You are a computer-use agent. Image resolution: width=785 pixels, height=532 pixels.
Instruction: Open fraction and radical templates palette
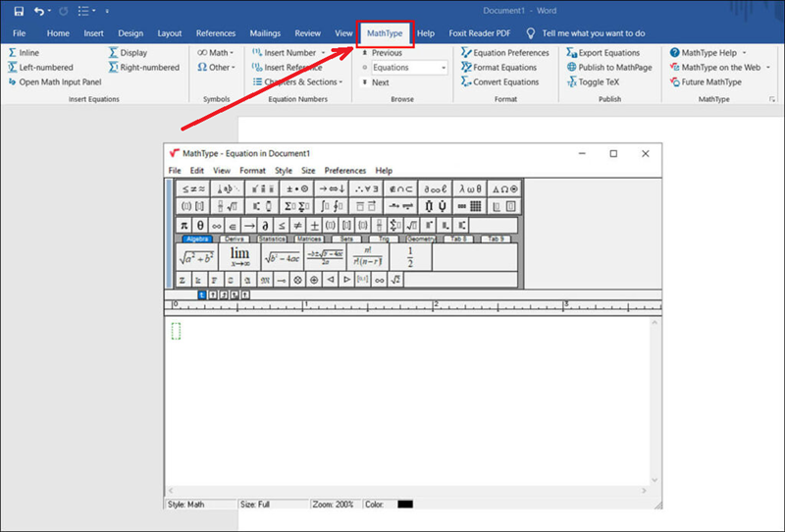coord(228,206)
